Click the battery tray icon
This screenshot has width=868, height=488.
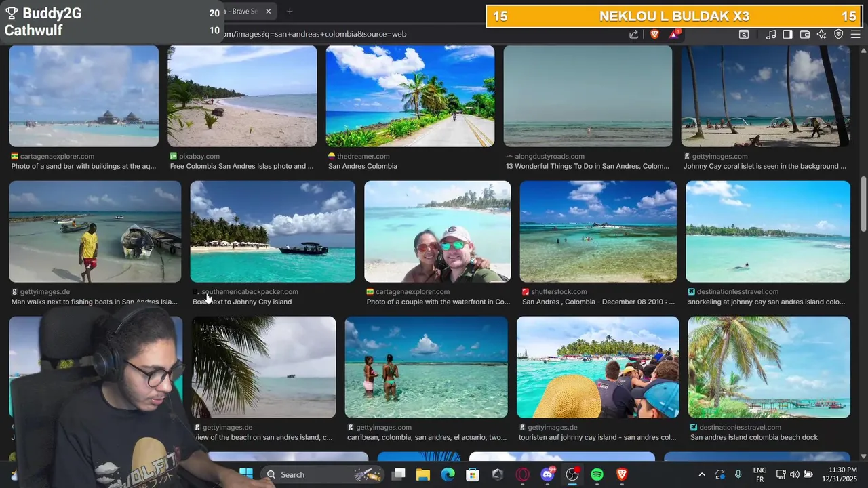pos(808,474)
